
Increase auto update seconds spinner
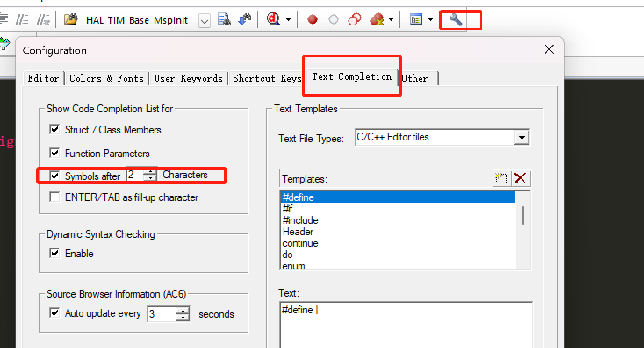point(183,311)
